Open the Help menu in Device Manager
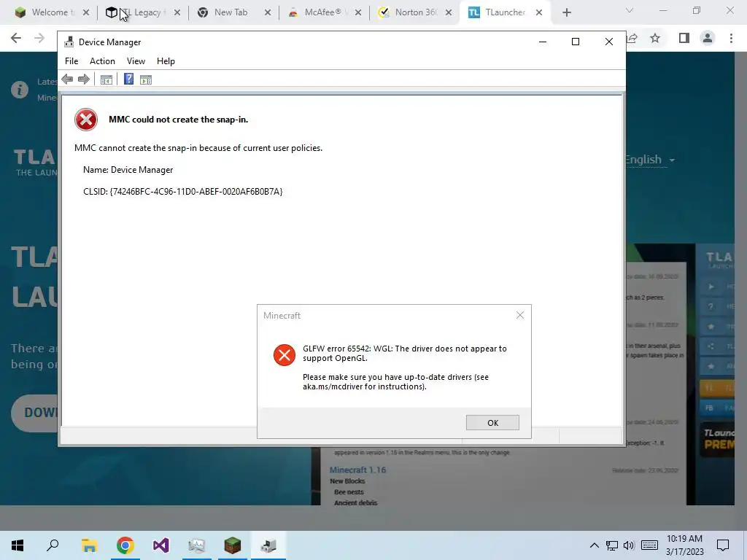 coord(166,61)
